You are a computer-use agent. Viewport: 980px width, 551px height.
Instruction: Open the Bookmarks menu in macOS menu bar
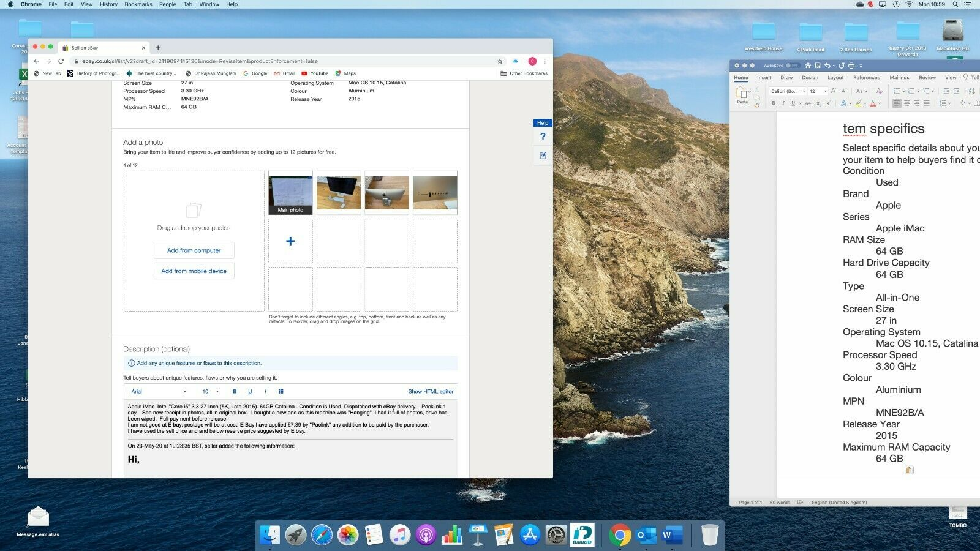coord(138,4)
